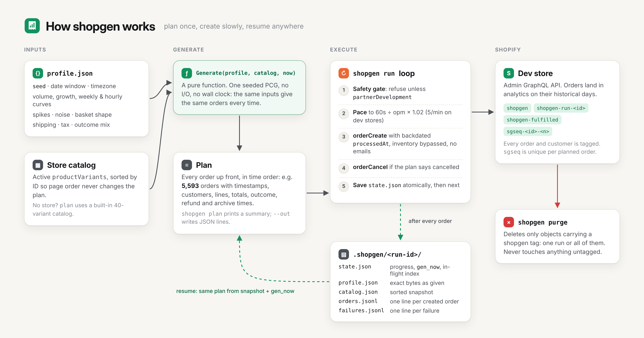This screenshot has width=644, height=338.
Task: Click the How shopgen works title
Action: click(x=100, y=26)
